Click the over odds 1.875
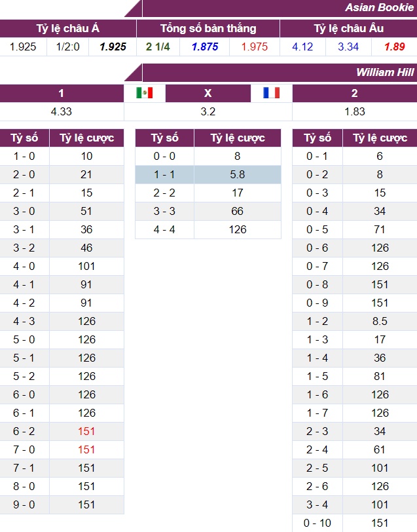The width and height of the screenshot is (417, 532). [205, 47]
